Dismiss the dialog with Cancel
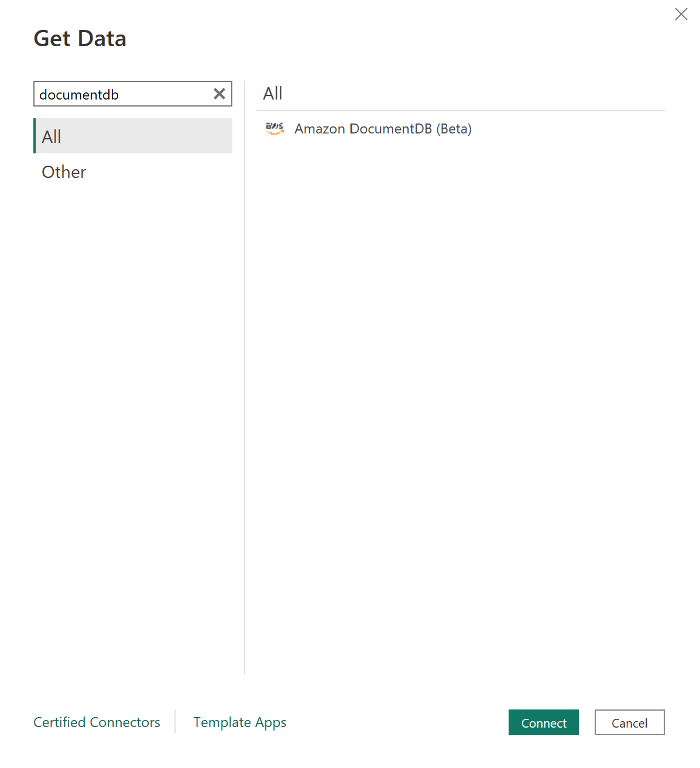The width and height of the screenshot is (700, 768). point(630,722)
